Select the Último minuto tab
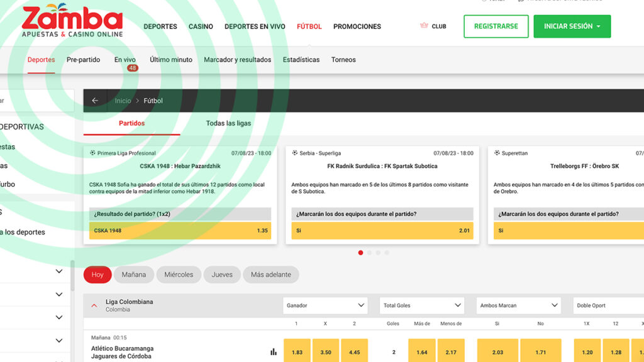The width and height of the screenshot is (644, 362). tap(171, 60)
